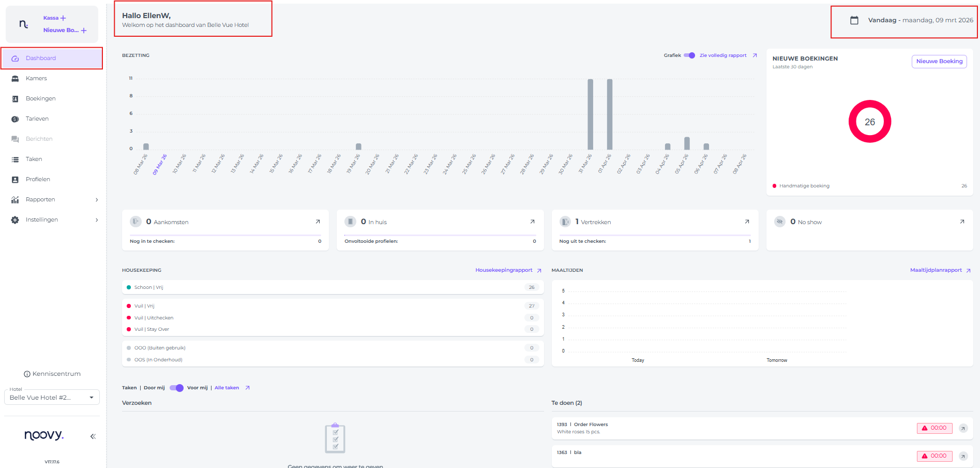Click the Nieuwe Boeking button

tap(939, 62)
